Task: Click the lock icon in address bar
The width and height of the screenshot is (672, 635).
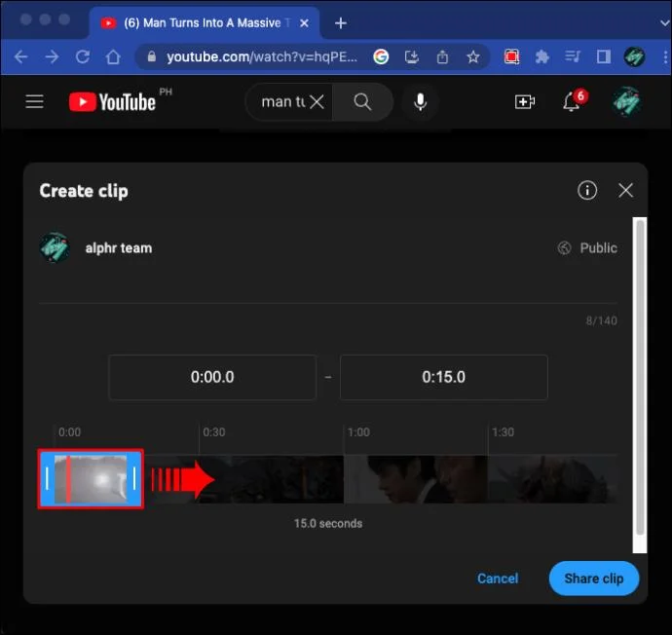Action: pyautogui.click(x=151, y=56)
